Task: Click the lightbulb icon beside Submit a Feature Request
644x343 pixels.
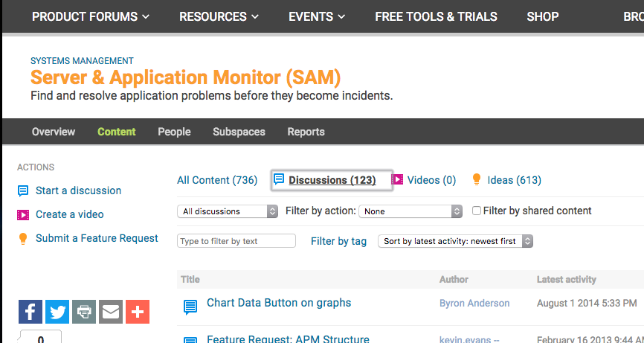Action: pyautogui.click(x=23, y=239)
